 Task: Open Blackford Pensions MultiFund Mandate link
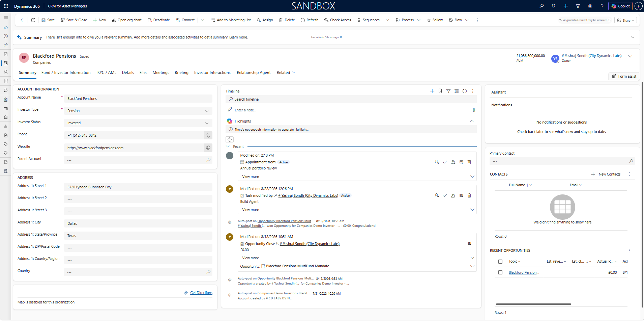[298, 266]
